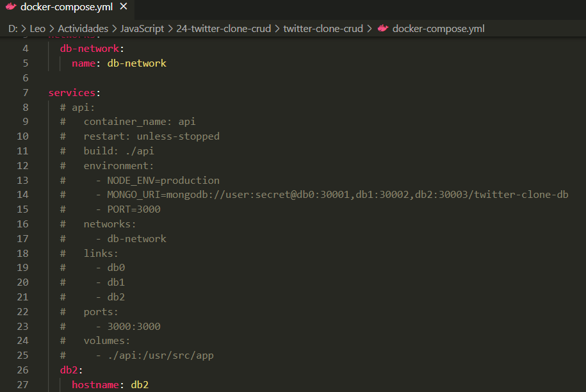The image size is (586, 392).
Task: Click the hostname value db2 on line 27
Action: 140,384
